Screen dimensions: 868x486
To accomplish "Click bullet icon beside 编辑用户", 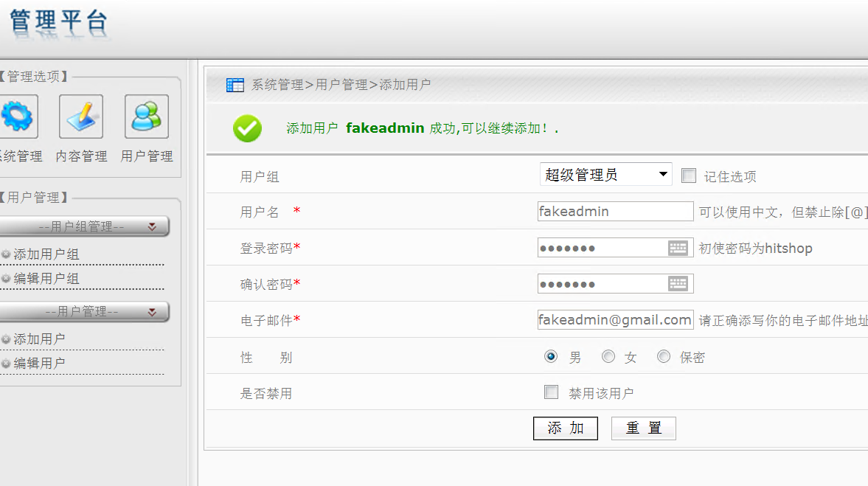I will [x=6, y=363].
